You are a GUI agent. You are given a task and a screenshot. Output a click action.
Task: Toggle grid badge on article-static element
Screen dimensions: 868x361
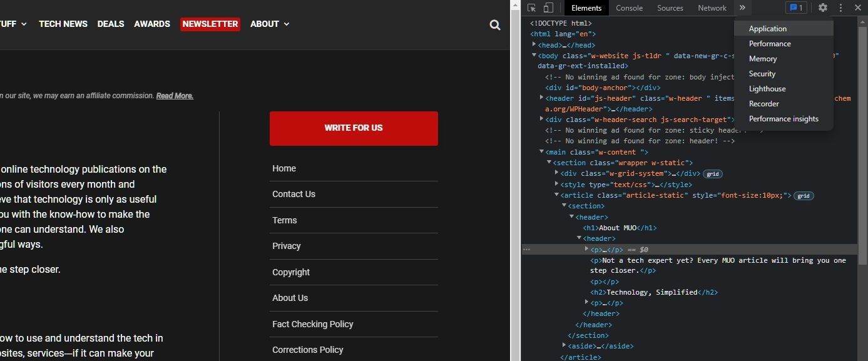tap(804, 196)
